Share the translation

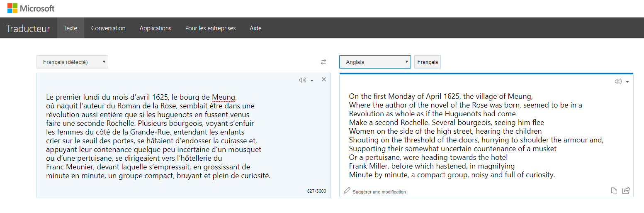(x=626, y=191)
